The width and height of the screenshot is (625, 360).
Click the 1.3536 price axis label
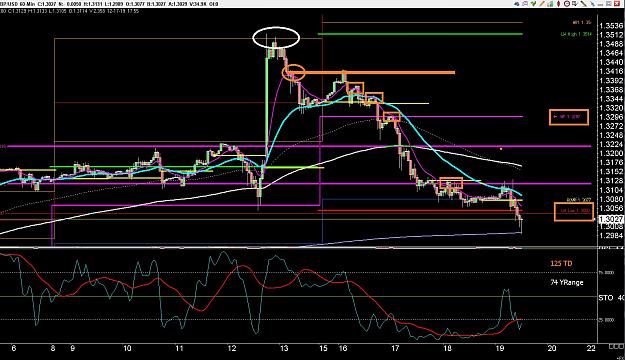tap(611, 26)
